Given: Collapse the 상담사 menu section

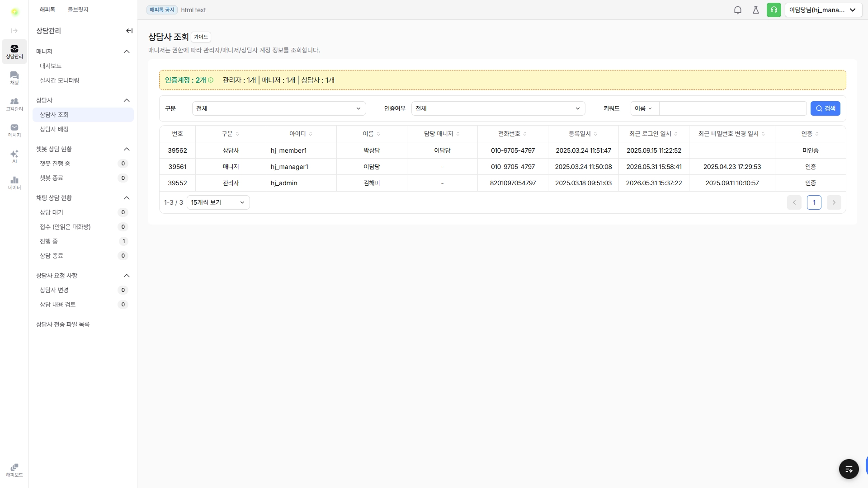Looking at the screenshot, I should coord(127,100).
